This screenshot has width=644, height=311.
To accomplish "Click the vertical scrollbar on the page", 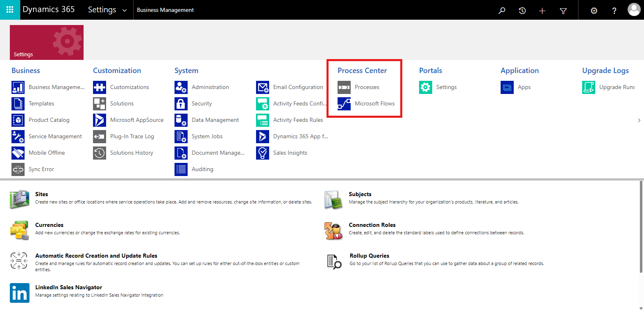I will pyautogui.click(x=641, y=226).
